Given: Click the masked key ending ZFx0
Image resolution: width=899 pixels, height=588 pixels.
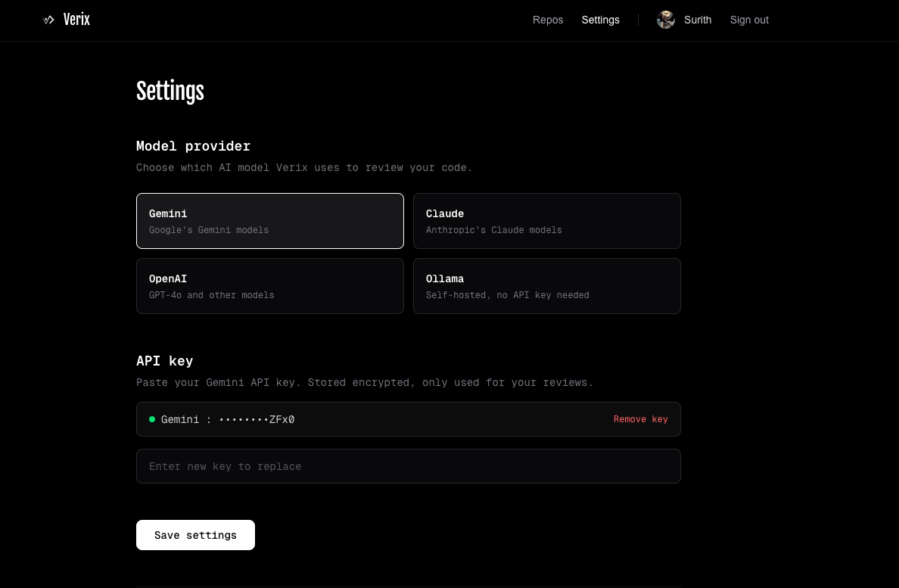Looking at the screenshot, I should pos(257,419).
